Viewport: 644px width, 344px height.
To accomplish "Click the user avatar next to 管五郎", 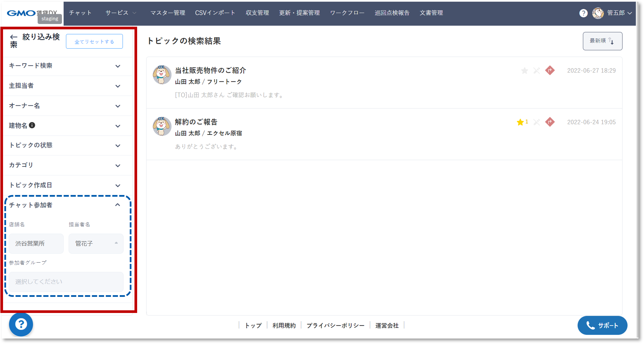I will [598, 13].
